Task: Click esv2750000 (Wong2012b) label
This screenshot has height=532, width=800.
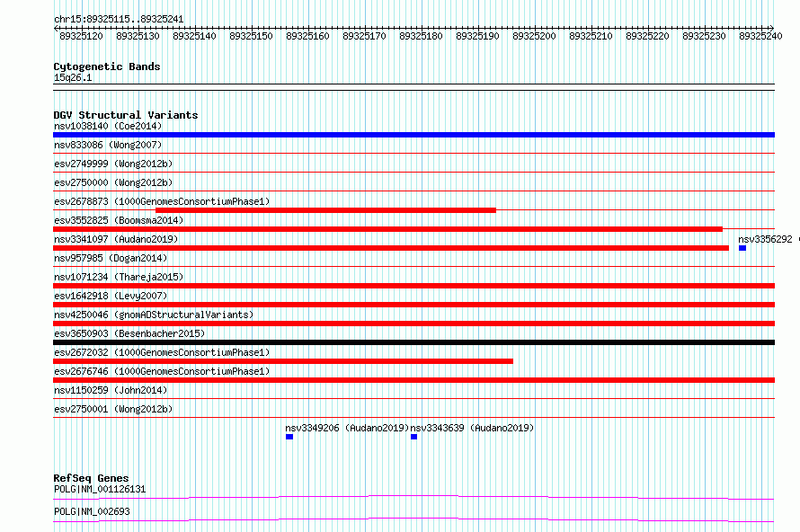Action: [x=113, y=182]
